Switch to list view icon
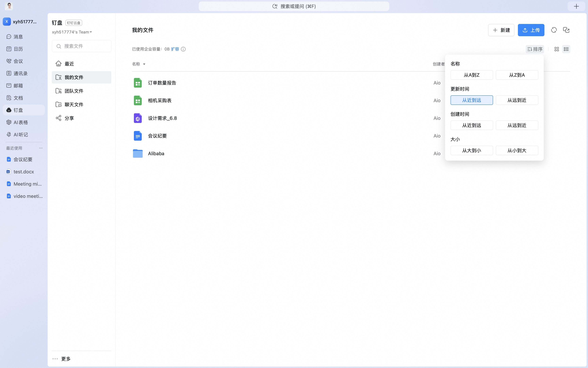The image size is (588, 368). tap(566, 49)
